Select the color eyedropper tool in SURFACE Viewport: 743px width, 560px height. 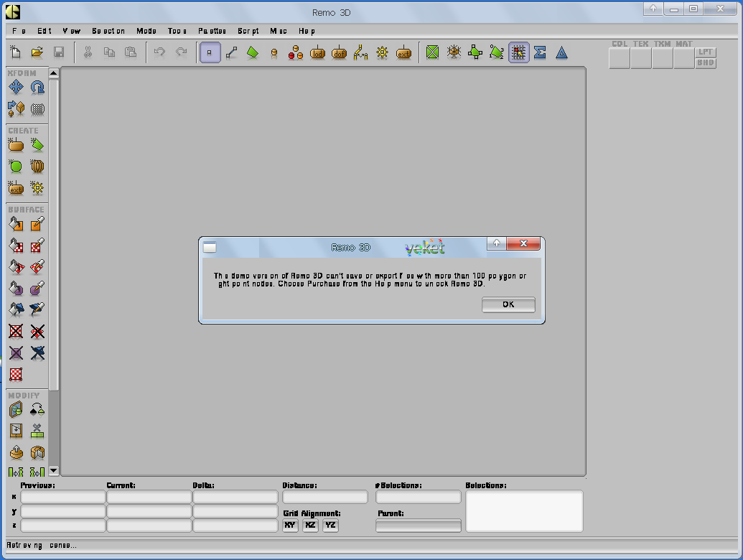click(37, 223)
